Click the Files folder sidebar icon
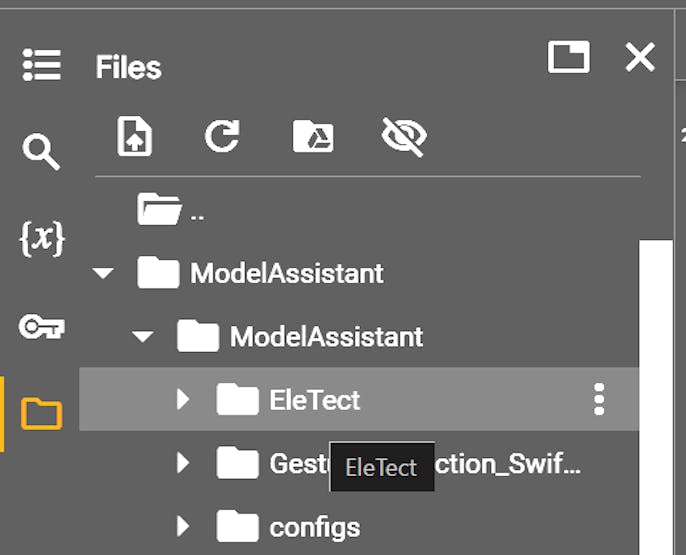Image resolution: width=686 pixels, height=555 pixels. (41, 412)
